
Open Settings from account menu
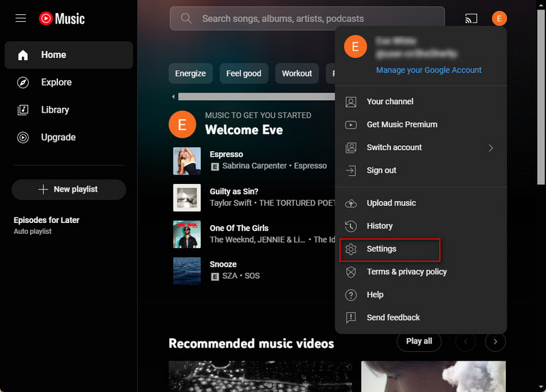(420, 249)
